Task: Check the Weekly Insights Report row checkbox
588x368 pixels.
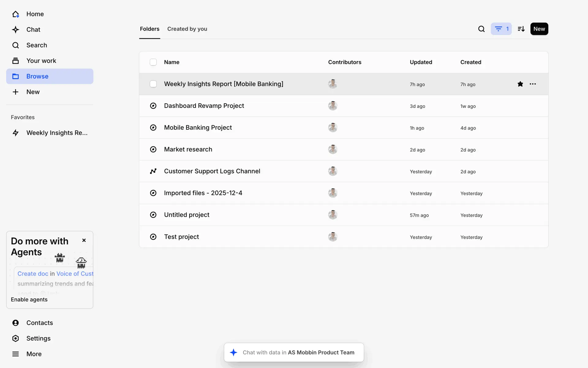Action: click(x=153, y=84)
